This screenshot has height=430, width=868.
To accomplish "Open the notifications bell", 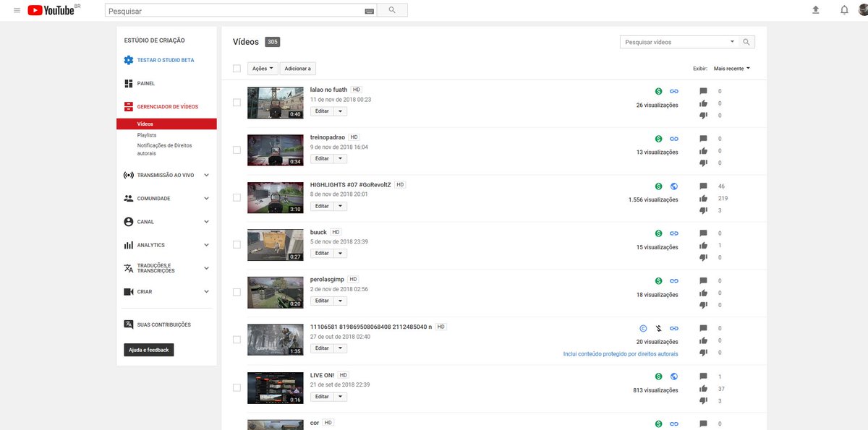I will (844, 10).
